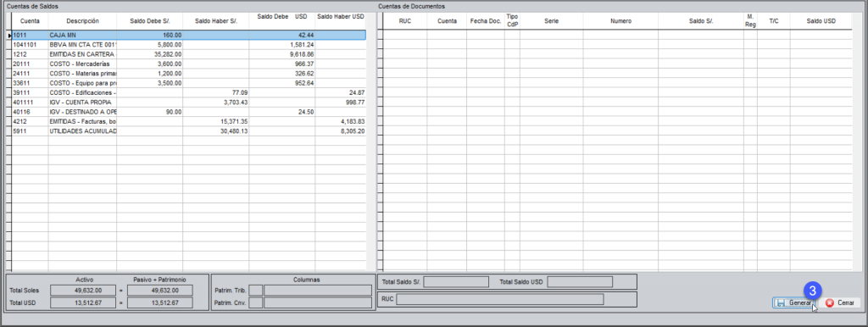Click the Cerrar button

(840, 303)
